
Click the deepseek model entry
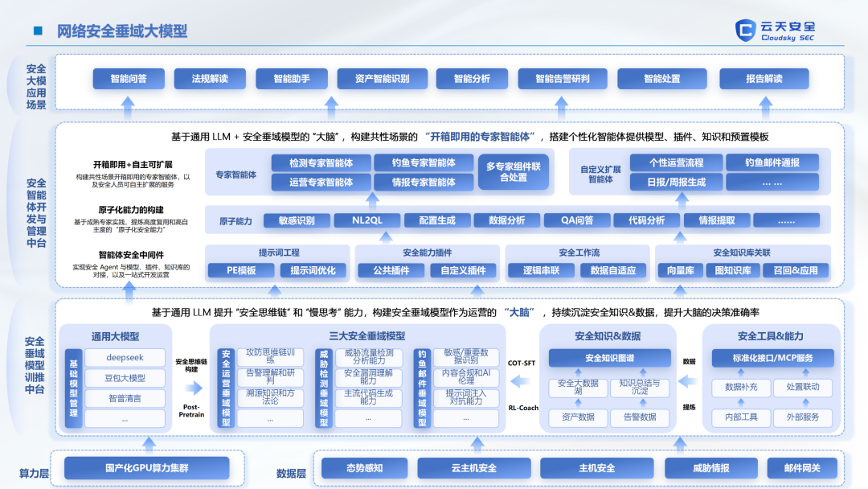click(125, 358)
